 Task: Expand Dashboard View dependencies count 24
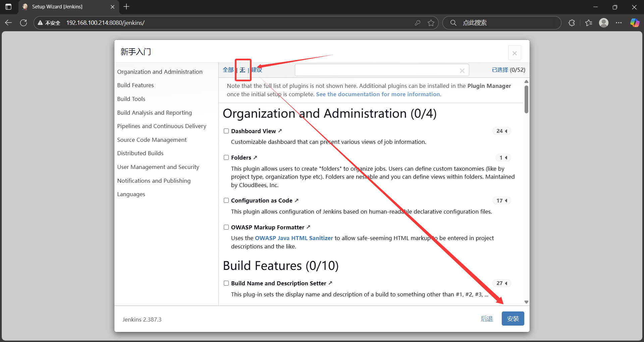[502, 131]
